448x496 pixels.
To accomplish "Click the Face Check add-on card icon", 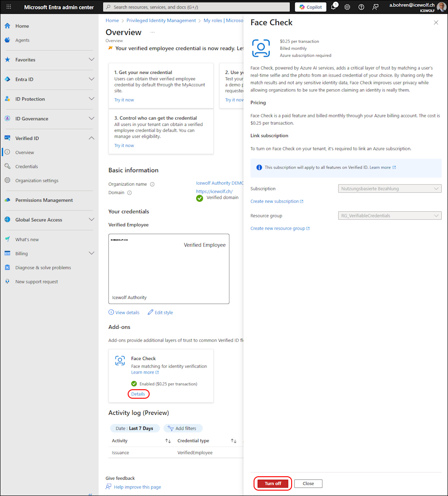I will (x=120, y=361).
